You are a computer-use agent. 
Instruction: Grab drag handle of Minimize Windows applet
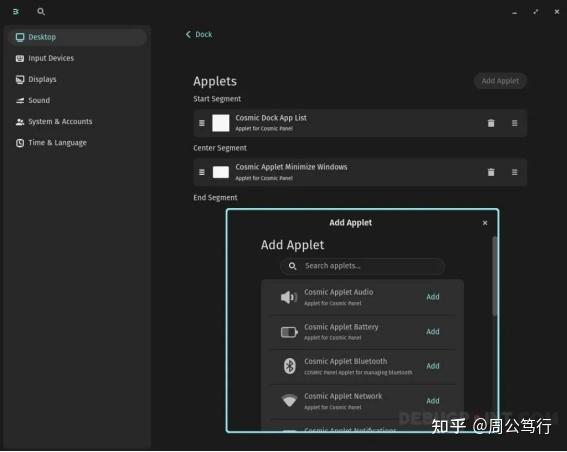tap(202, 172)
